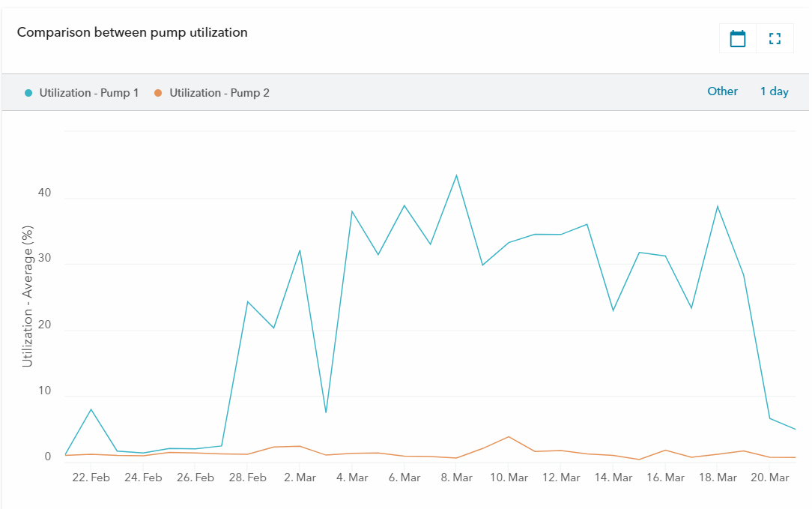812x509 pixels.
Task: Click the 20. Mar x-axis label
Action: [x=769, y=478]
